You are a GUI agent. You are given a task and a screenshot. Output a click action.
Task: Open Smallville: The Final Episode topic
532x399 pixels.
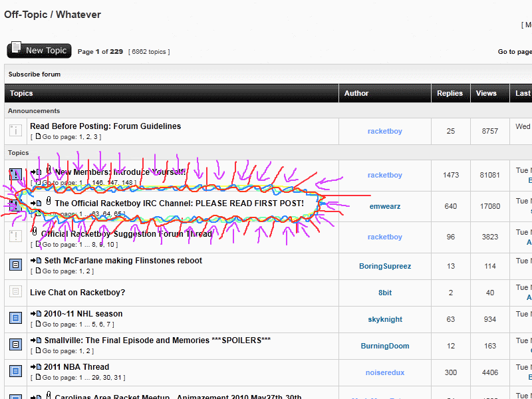[158, 340]
